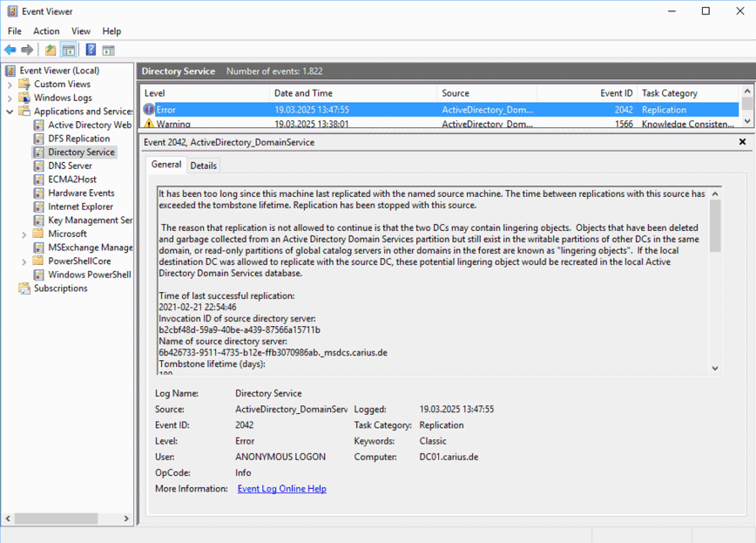Click the Warning level icon in event list
The image size is (756, 543).
click(x=149, y=124)
